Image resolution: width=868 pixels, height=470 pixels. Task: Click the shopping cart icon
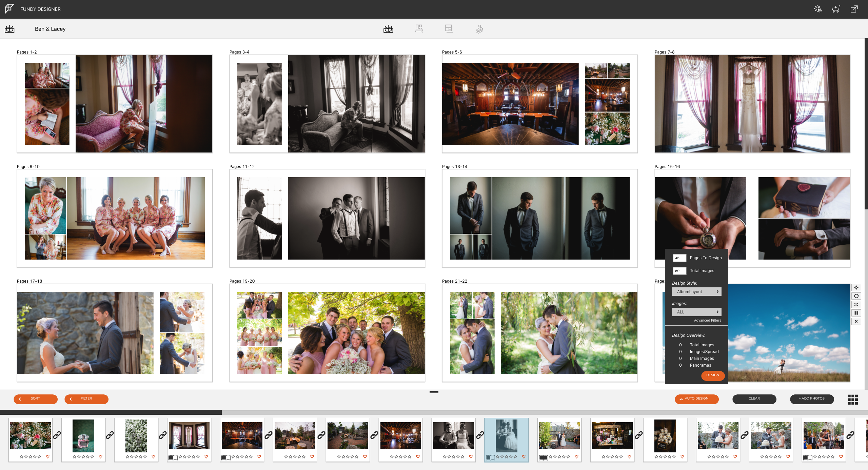836,9
